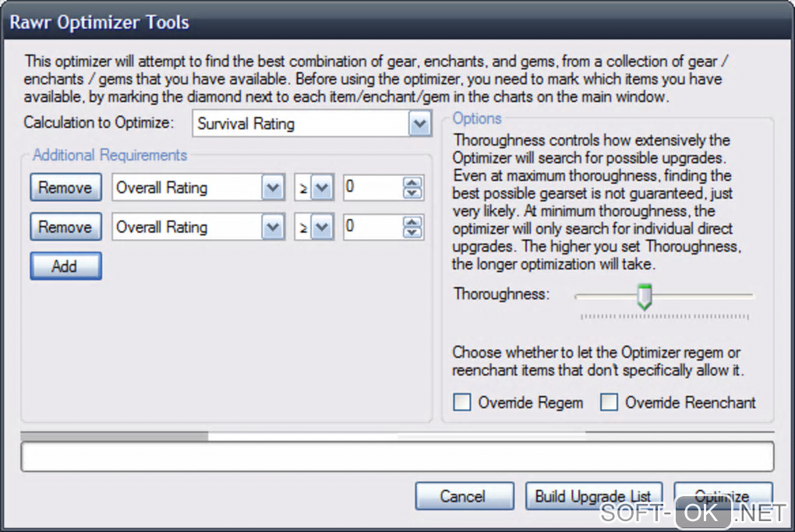Enable the Override Reenchant checkbox

pyautogui.click(x=609, y=402)
